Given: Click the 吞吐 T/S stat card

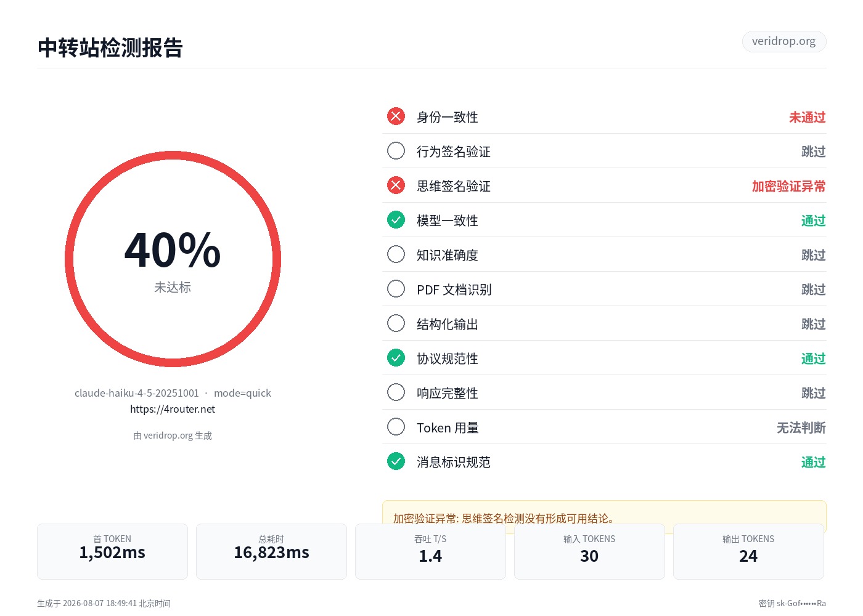Looking at the screenshot, I should pyautogui.click(x=430, y=551).
